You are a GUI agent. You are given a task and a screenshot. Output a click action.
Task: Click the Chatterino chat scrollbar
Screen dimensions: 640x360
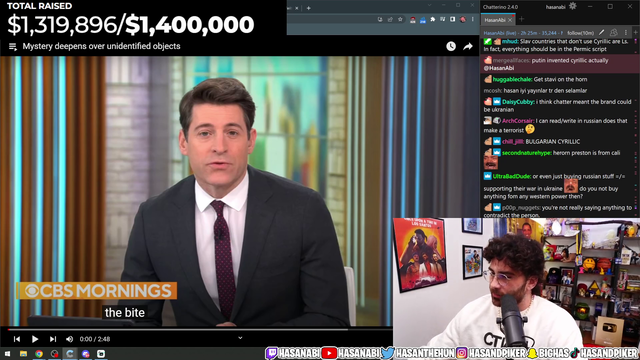point(636,127)
